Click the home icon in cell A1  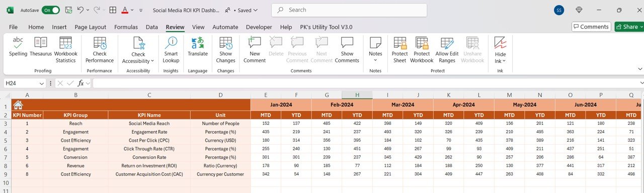click(18, 105)
